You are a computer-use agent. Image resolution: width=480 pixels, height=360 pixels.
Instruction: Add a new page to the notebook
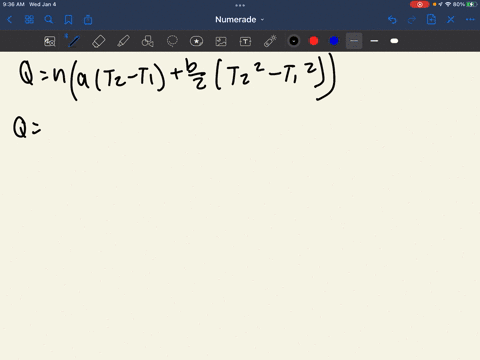click(x=431, y=19)
